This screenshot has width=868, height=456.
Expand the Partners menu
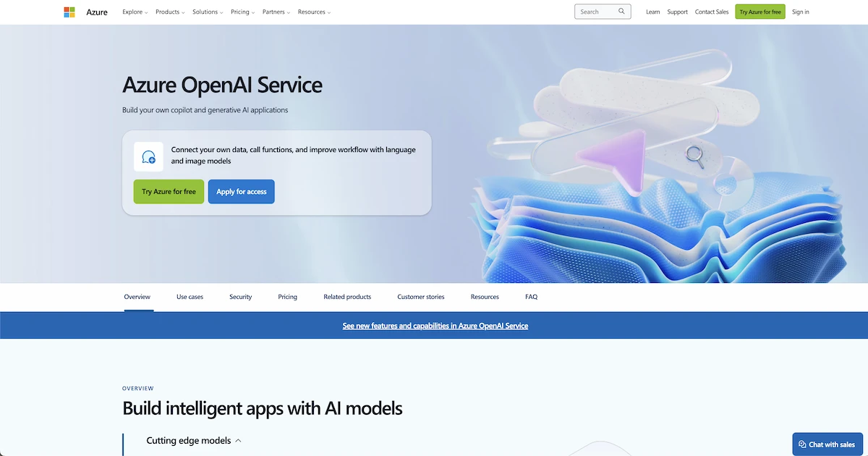pos(276,12)
